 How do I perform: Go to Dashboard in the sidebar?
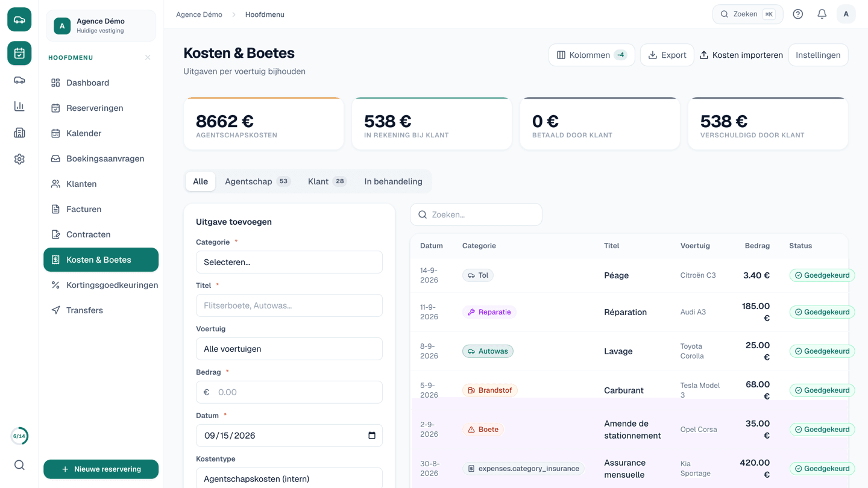[x=101, y=83]
